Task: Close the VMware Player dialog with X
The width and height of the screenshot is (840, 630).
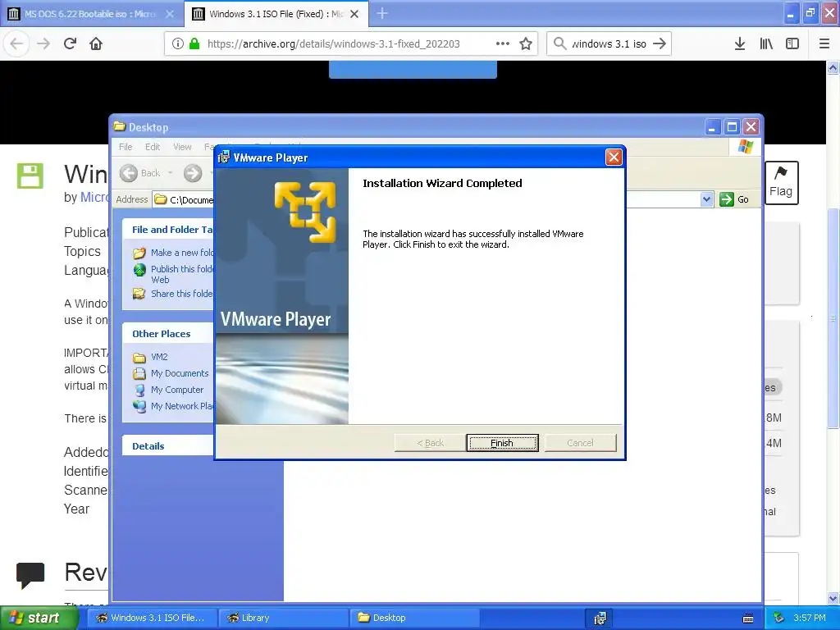Action: (x=614, y=157)
